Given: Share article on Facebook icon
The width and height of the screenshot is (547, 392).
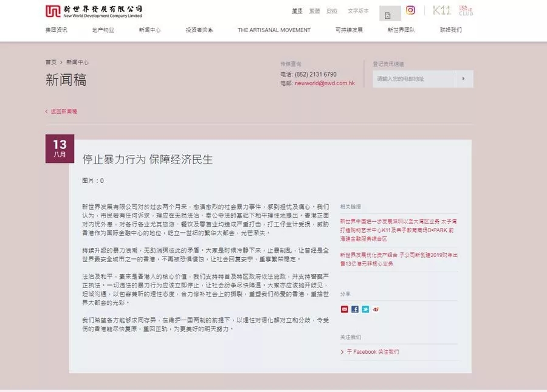Looking at the screenshot, I should tap(355, 309).
